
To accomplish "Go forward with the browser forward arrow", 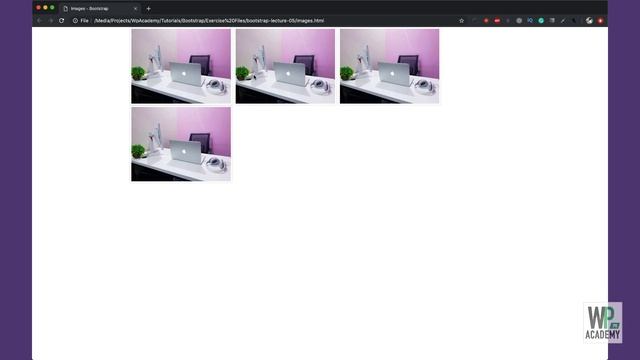I will tap(51, 20).
